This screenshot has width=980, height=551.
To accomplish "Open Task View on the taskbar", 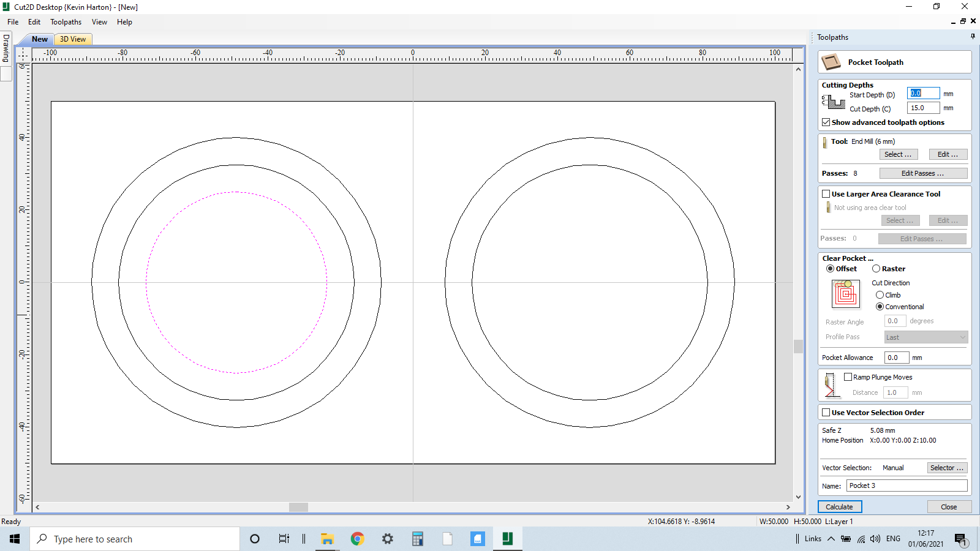I will pyautogui.click(x=284, y=539).
